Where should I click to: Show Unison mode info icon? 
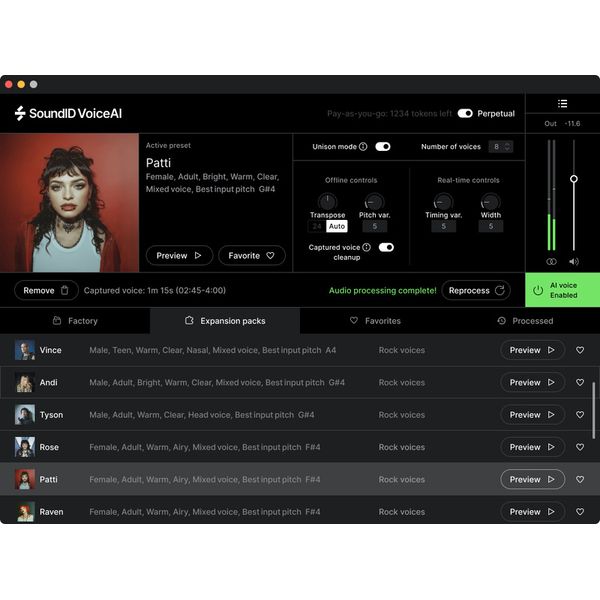click(363, 147)
